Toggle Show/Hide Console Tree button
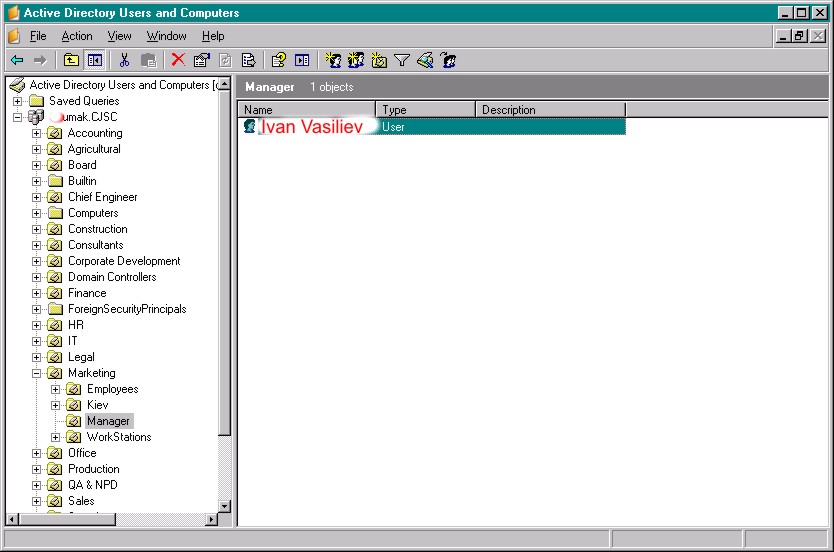Screen dimensions: 834x552 pyautogui.click(x=95, y=60)
